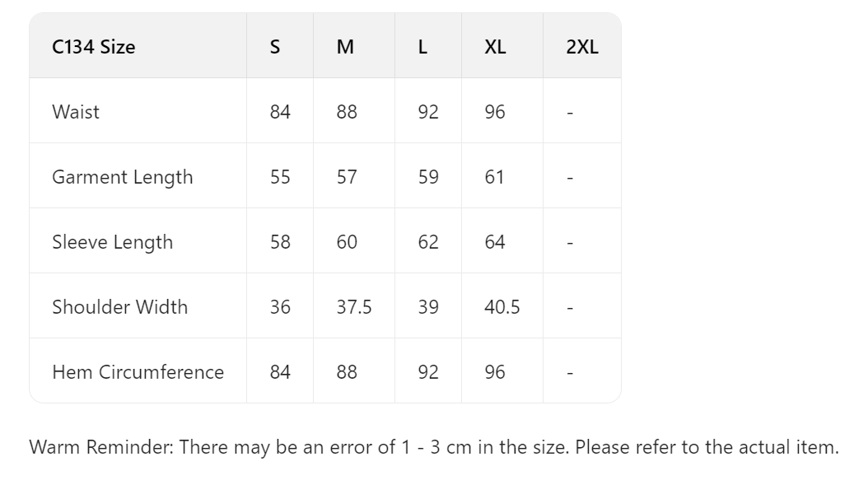Select the S size column header
Viewport: 868px width, 480px height.
coord(275,47)
